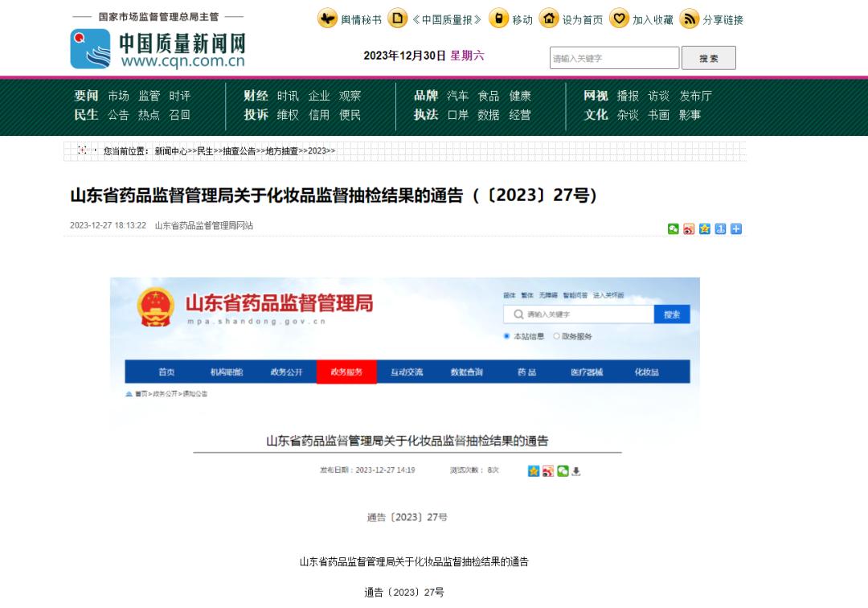Open the 品牌 navigation section
The height and width of the screenshot is (608, 868).
(x=426, y=96)
